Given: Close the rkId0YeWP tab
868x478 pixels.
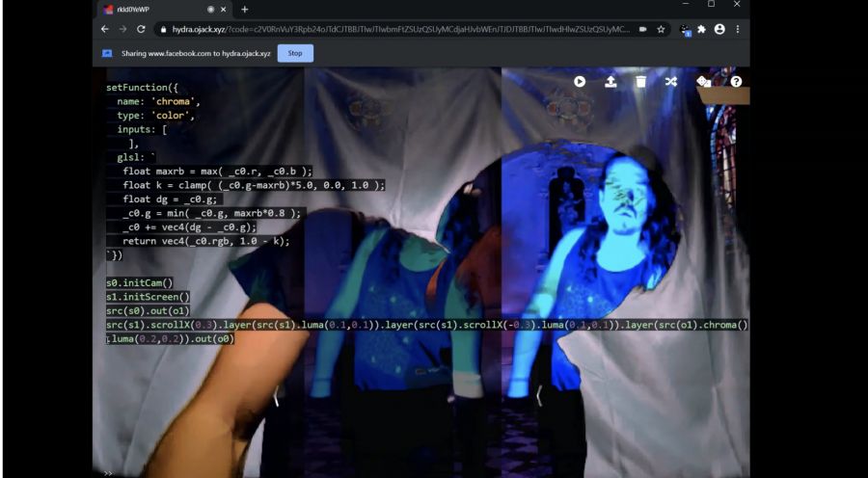Looking at the screenshot, I should 224,10.
